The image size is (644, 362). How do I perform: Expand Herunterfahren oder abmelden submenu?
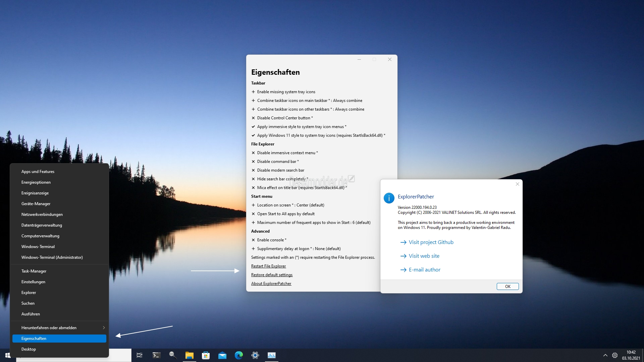[x=59, y=328]
